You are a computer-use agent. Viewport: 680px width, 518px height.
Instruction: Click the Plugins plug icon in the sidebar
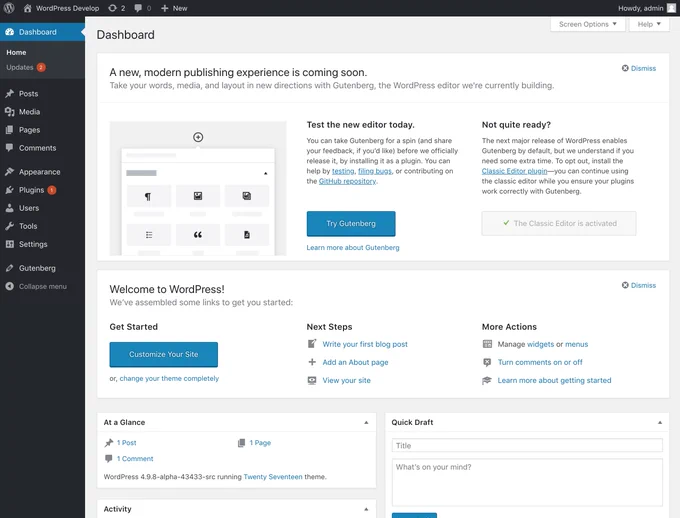[x=10, y=190]
